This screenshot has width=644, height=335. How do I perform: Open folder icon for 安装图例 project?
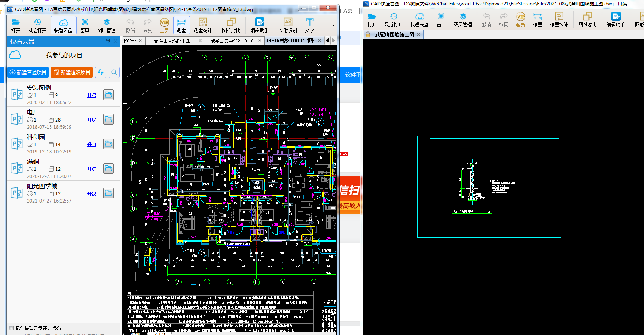(x=109, y=95)
